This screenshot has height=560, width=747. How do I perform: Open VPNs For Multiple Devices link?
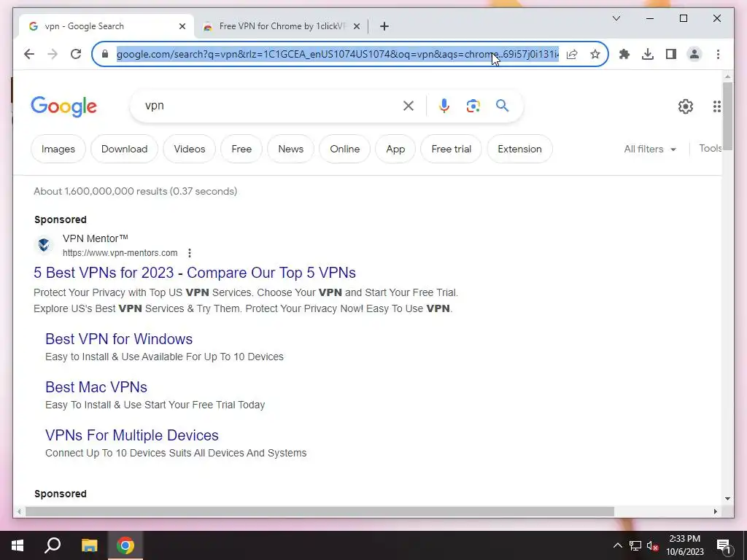(x=132, y=435)
